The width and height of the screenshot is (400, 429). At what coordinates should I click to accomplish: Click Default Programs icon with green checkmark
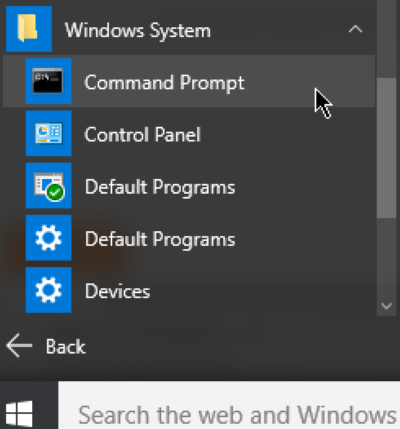(49, 186)
